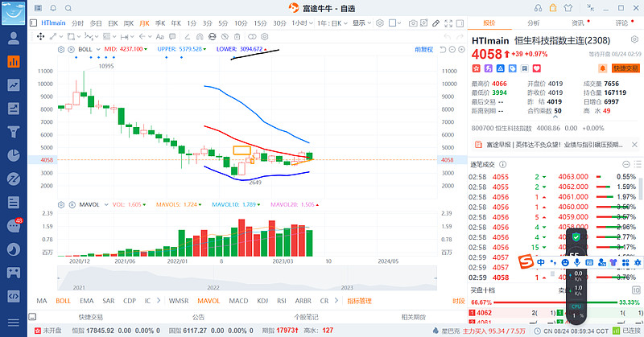This screenshot has height=337, width=644.
Task: Expand chart to fullscreen
Action: [448, 23]
